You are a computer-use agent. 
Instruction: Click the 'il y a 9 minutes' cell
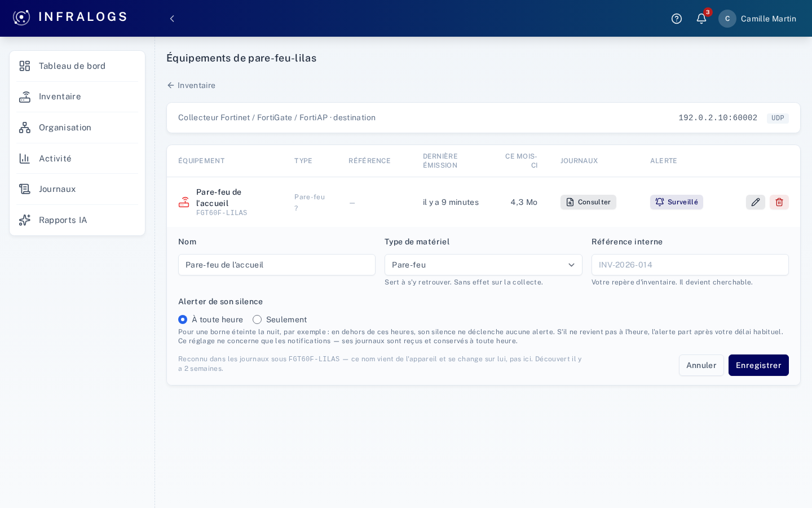tap(451, 202)
